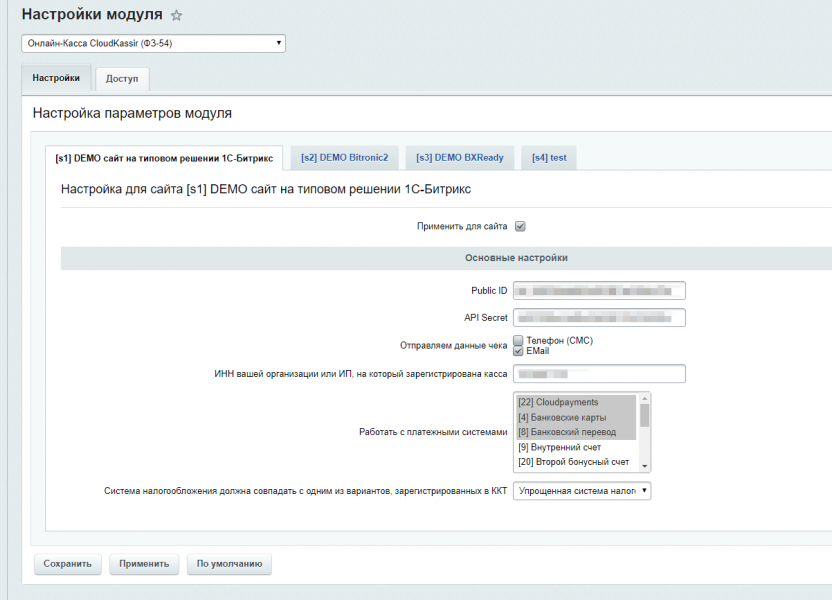Open the tax system dropdown Упрощенная система

[x=582, y=491]
